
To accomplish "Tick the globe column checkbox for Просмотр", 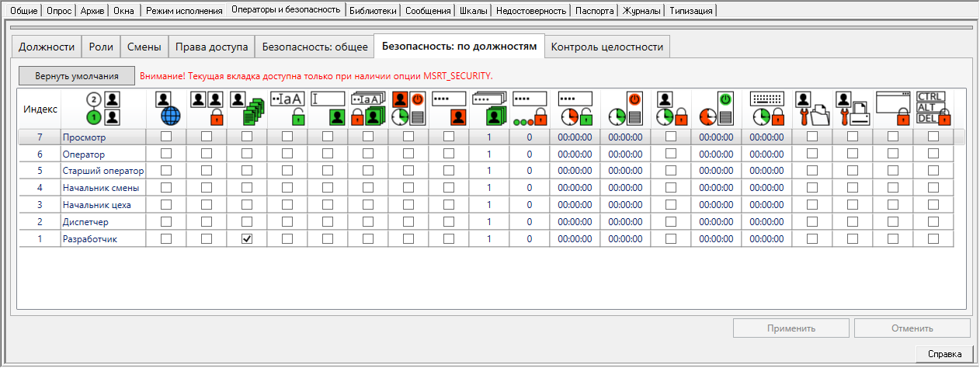I will pos(166,137).
